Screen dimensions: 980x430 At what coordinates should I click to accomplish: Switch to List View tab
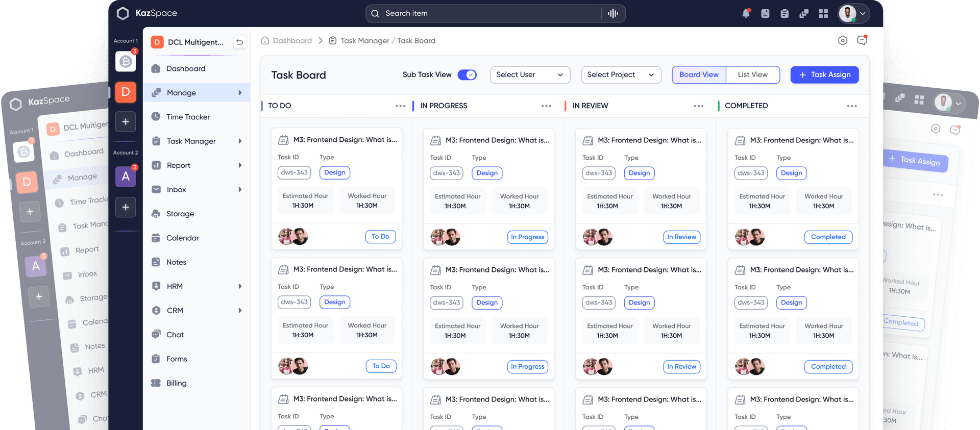tap(752, 74)
